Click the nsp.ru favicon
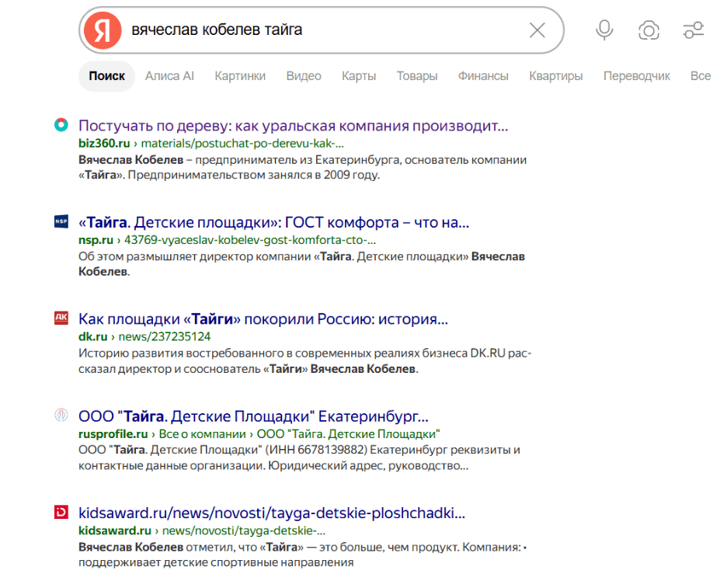The height and width of the screenshot is (588, 727). click(61, 221)
